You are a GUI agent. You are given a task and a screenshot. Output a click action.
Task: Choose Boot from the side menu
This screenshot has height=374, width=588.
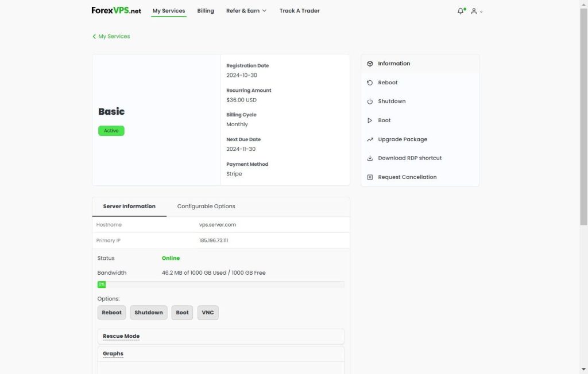(x=420, y=120)
